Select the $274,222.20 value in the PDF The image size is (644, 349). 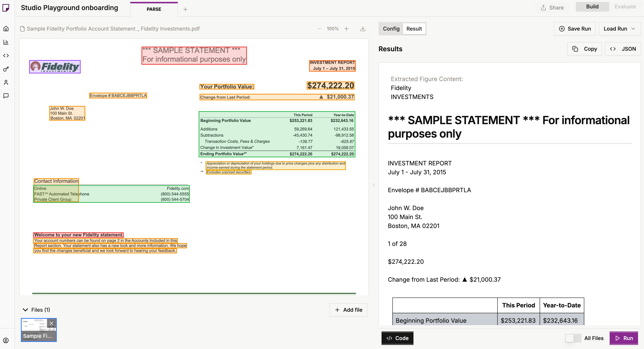tap(331, 86)
